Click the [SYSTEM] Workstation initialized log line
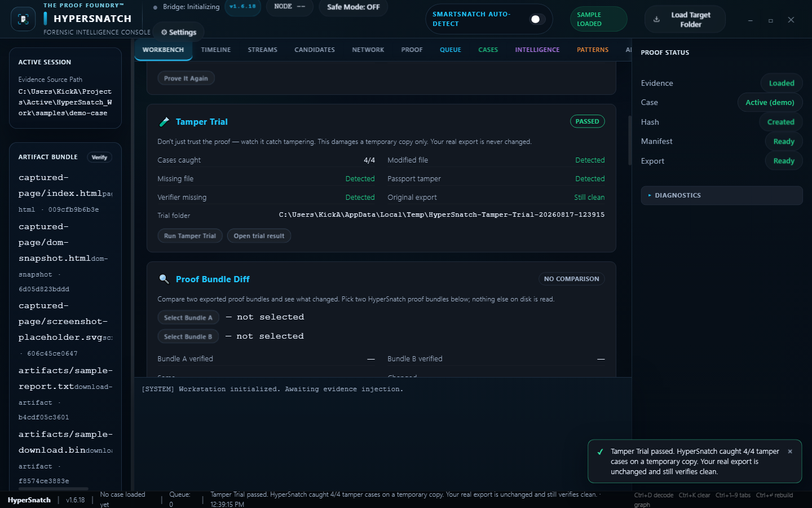812x508 pixels. pos(272,389)
